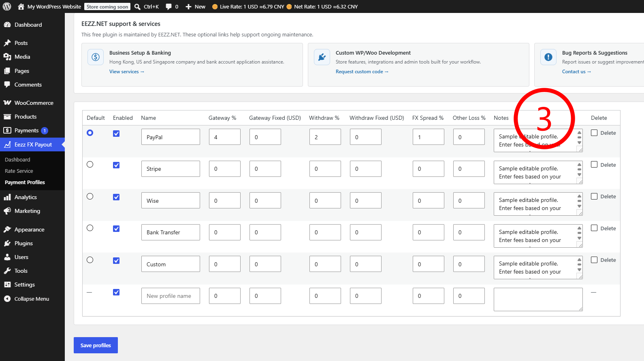Click the Payments dollar icon
This screenshot has height=361, width=644.
(x=7, y=130)
